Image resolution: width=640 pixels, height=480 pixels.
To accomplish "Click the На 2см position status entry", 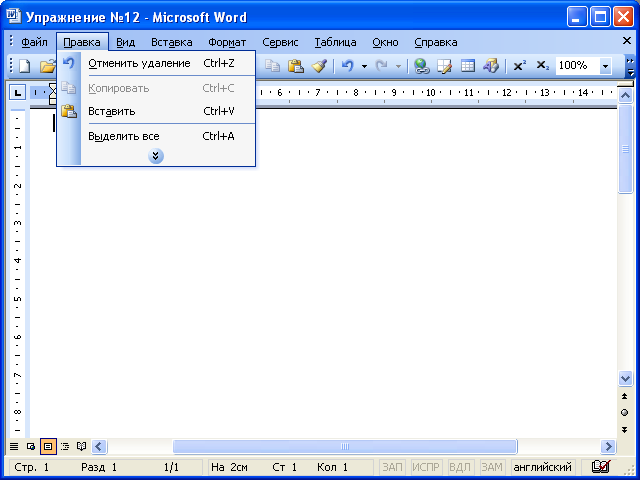I will click(x=229, y=467).
